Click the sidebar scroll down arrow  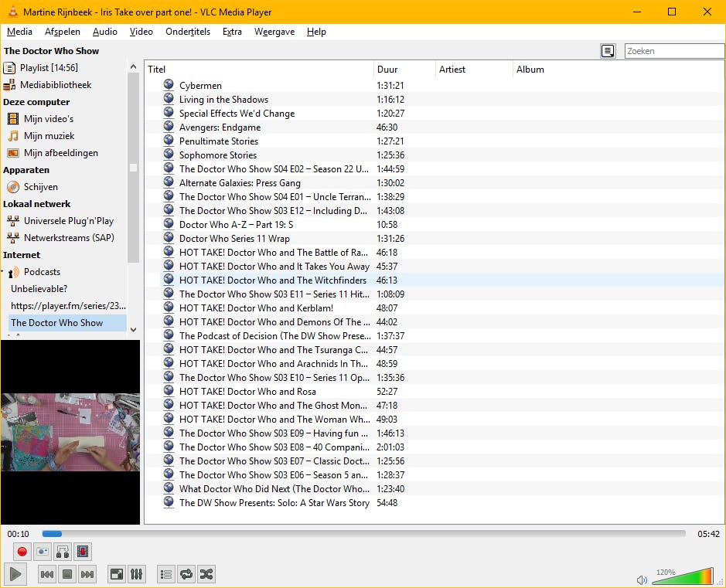click(x=133, y=330)
